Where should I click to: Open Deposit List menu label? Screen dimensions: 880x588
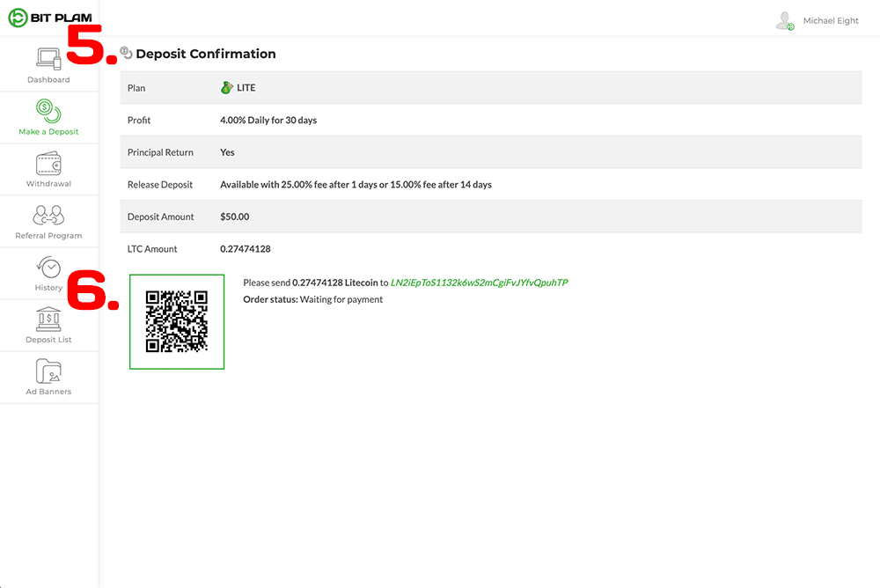coord(48,340)
